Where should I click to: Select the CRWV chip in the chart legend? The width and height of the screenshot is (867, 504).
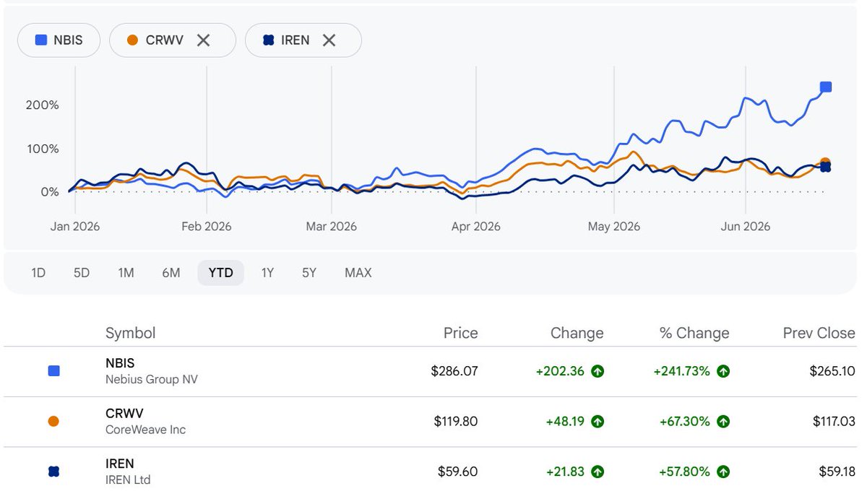pyautogui.click(x=172, y=40)
